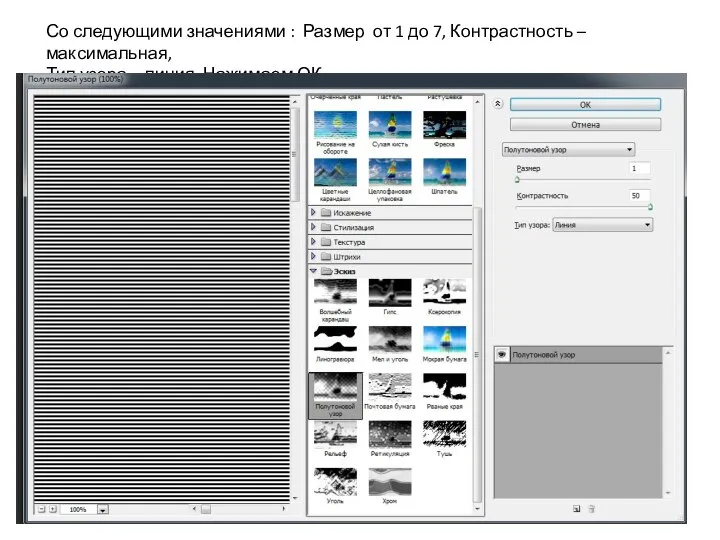Click the Контрастность value field
This screenshot has height=540, width=720.
coord(640,196)
